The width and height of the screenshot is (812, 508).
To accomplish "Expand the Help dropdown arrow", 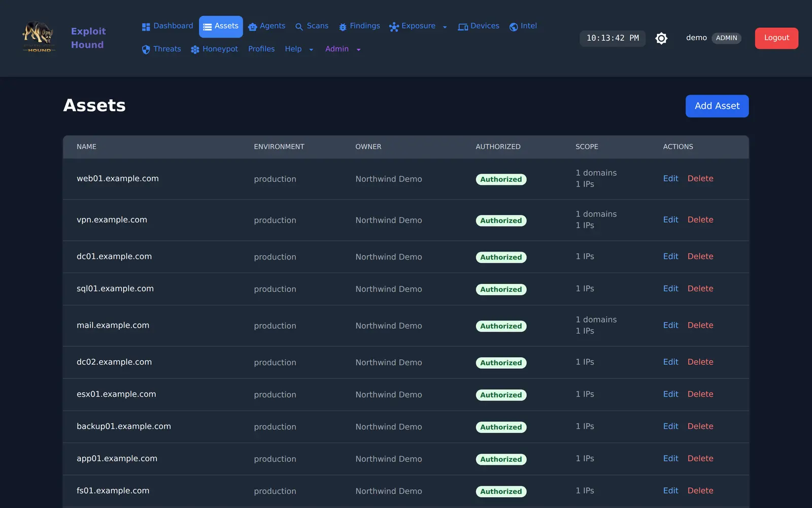I will tap(311, 50).
